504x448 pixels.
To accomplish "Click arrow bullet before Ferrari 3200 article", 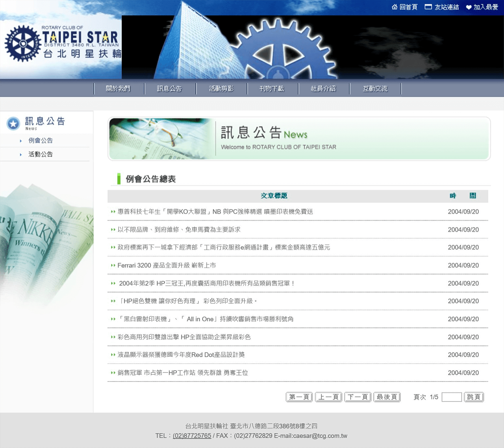I will [113, 265].
